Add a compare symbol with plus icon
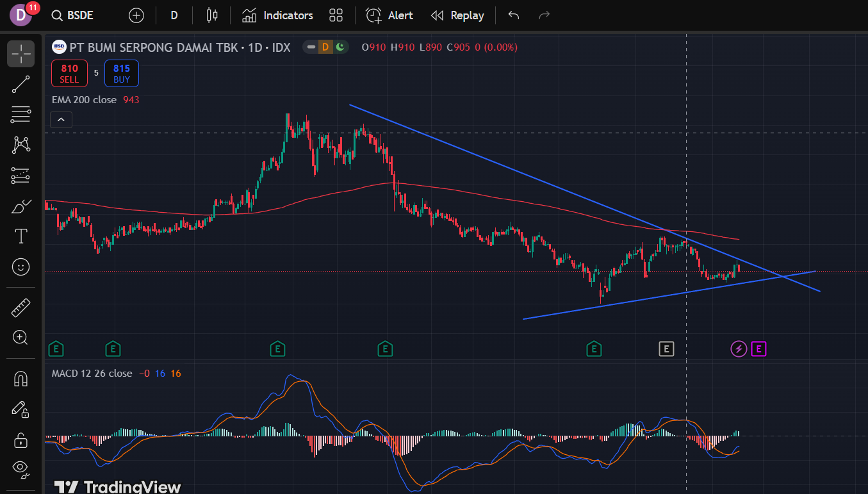The height and width of the screenshot is (494, 868). pyautogui.click(x=136, y=15)
